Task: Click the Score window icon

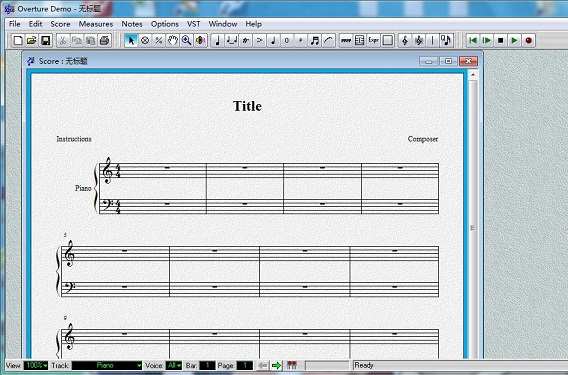Action: click(30, 61)
